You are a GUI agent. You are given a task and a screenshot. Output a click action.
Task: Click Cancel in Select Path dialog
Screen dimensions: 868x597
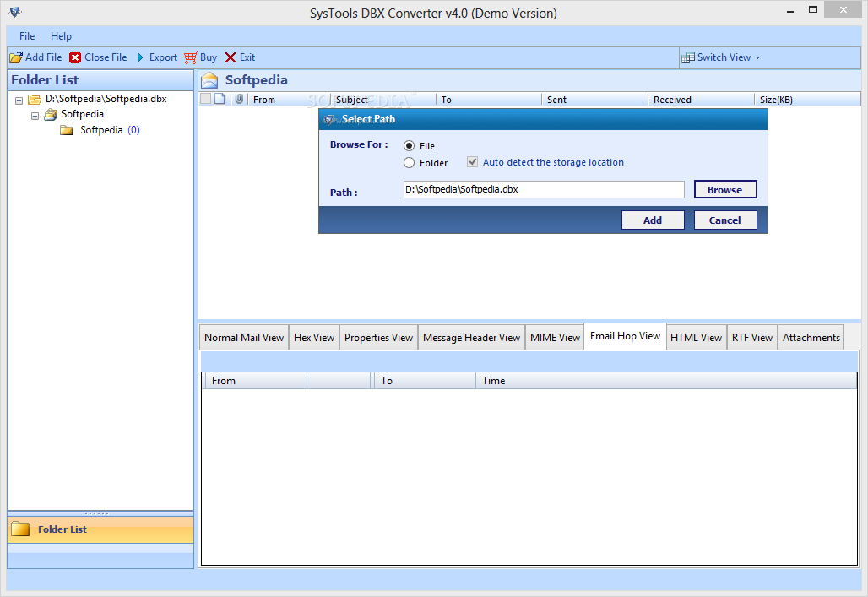[x=725, y=220]
